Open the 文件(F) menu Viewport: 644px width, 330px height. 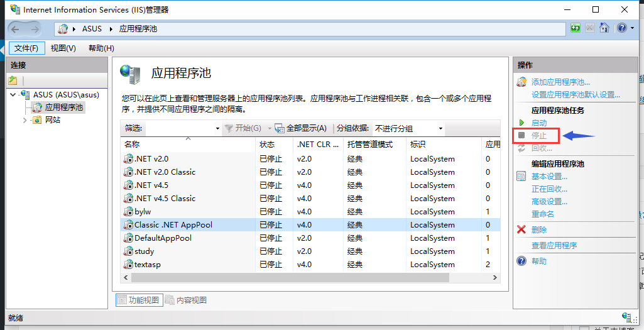click(x=26, y=48)
